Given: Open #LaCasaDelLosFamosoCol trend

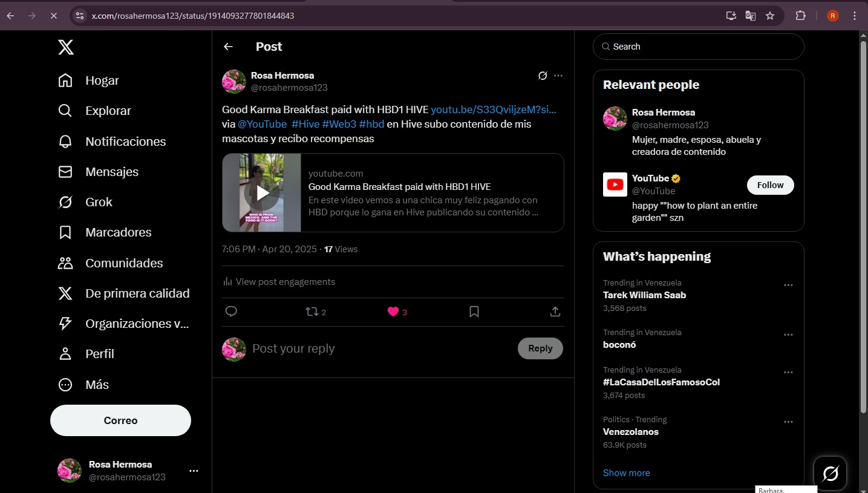Looking at the screenshot, I should (661, 382).
